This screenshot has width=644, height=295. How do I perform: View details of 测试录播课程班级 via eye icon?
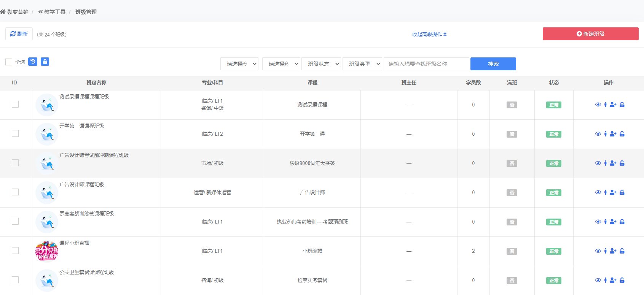tap(598, 105)
